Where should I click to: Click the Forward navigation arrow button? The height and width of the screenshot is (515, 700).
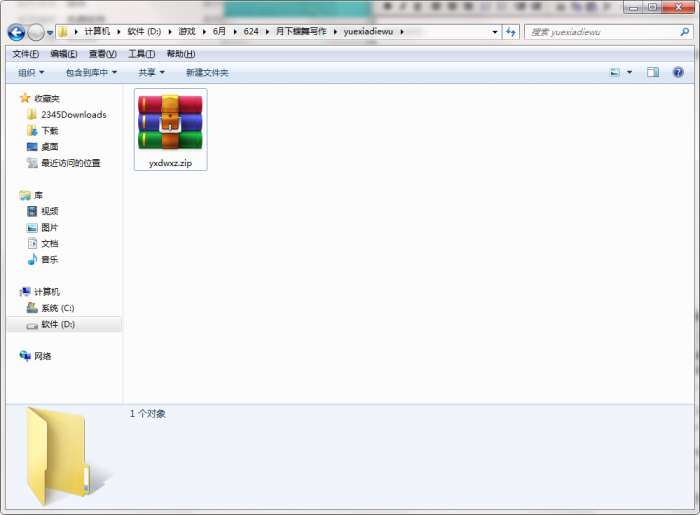36,32
